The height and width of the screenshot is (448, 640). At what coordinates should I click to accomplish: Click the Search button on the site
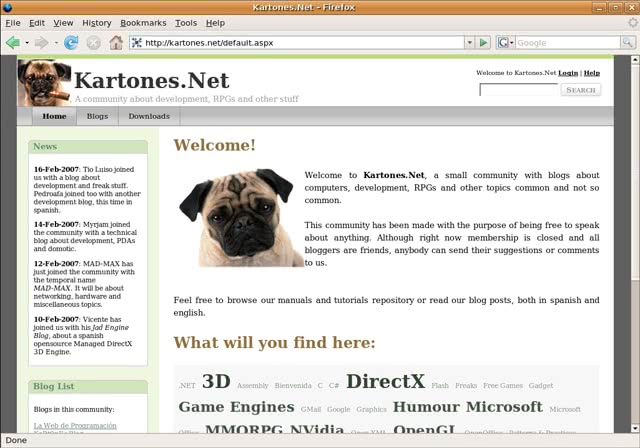pyautogui.click(x=581, y=90)
